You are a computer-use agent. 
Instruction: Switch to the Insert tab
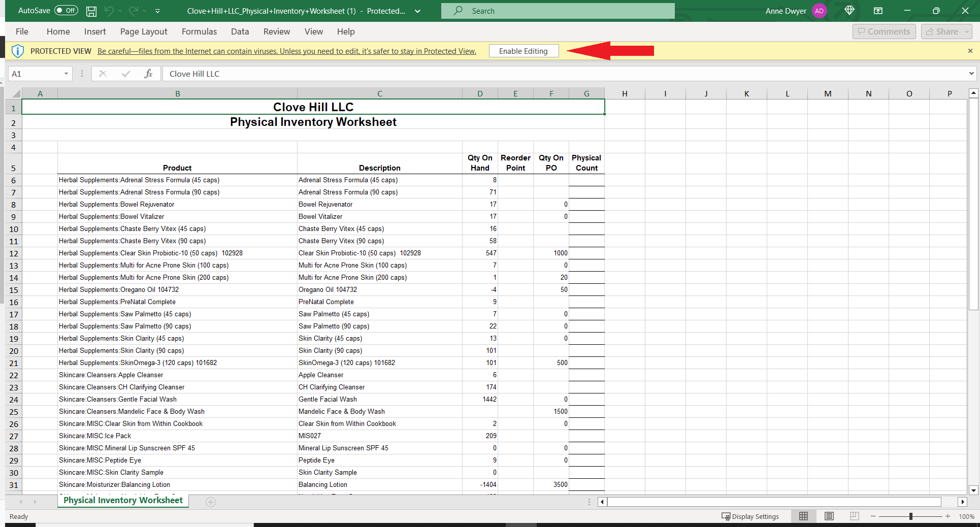pyautogui.click(x=95, y=31)
